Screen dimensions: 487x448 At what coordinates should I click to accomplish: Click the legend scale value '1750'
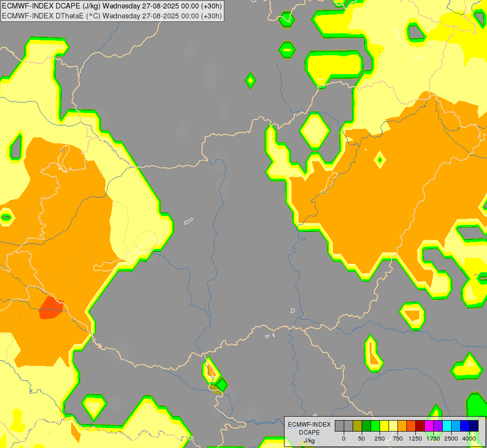coord(433,439)
